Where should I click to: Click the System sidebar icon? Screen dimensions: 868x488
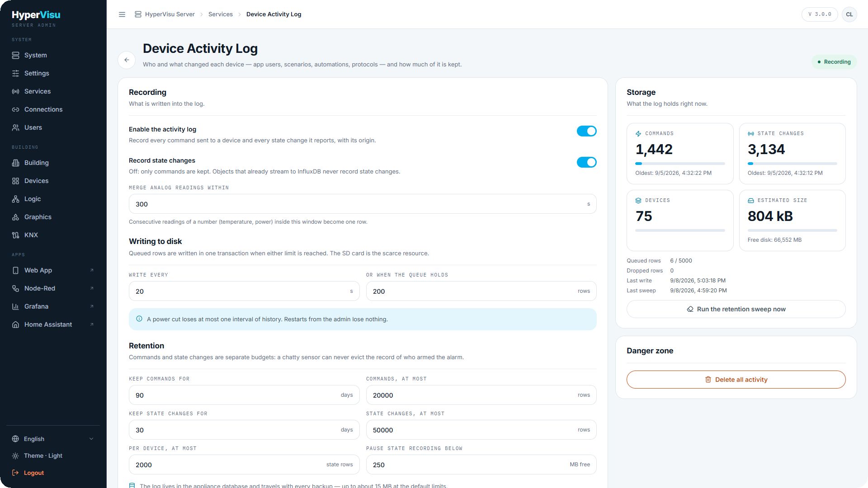[x=15, y=55]
